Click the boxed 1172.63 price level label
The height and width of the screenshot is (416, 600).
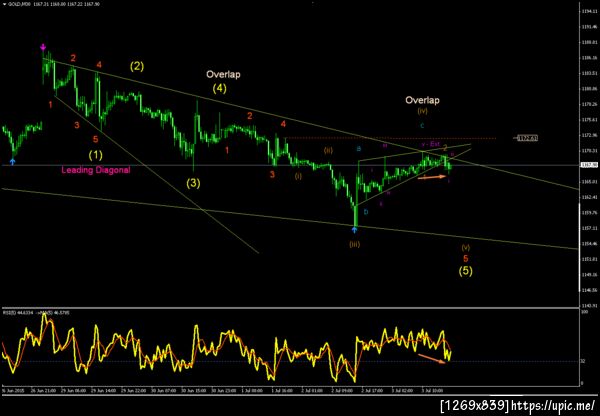[527, 138]
